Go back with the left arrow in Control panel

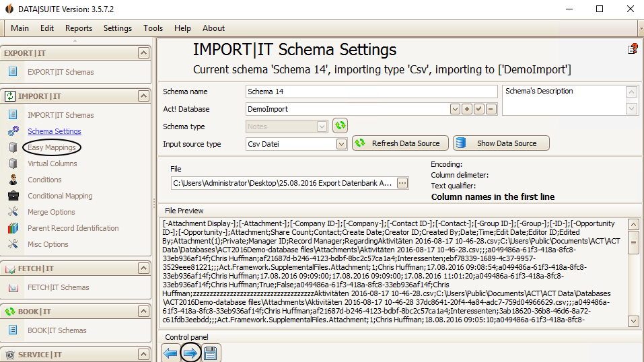pos(170,353)
